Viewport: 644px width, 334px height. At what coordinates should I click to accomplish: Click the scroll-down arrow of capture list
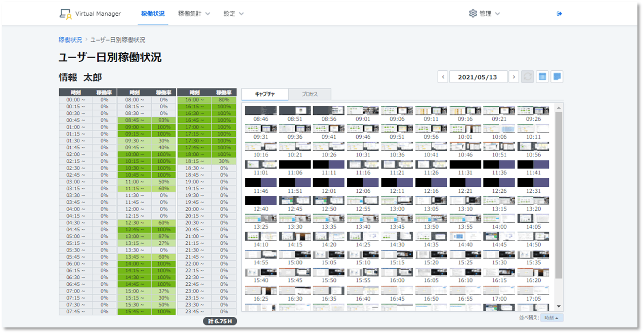[x=559, y=307]
